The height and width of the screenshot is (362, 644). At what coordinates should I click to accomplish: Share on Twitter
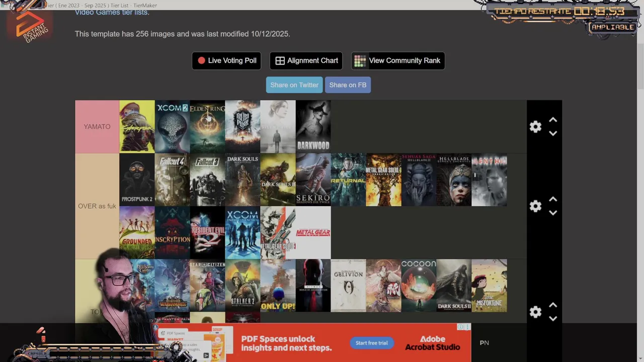[x=294, y=85]
